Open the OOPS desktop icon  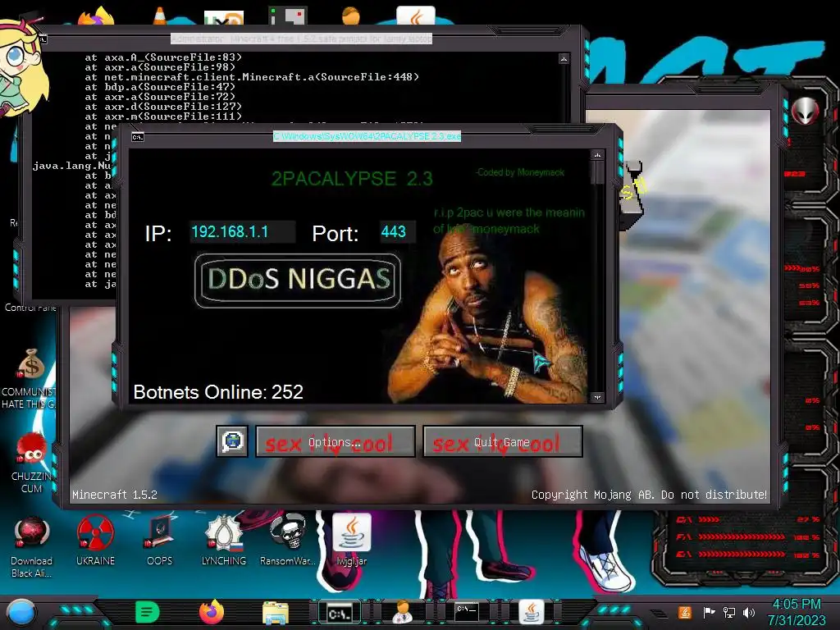coord(160,540)
